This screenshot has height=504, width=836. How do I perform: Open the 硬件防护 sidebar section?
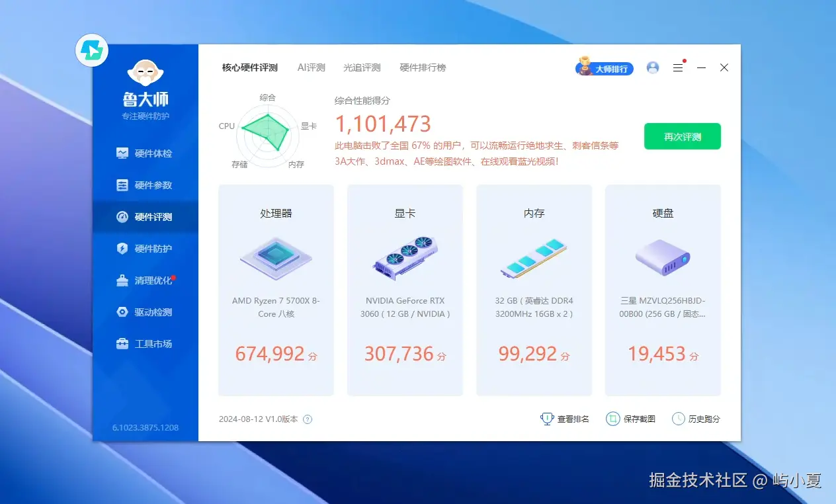[x=145, y=249]
